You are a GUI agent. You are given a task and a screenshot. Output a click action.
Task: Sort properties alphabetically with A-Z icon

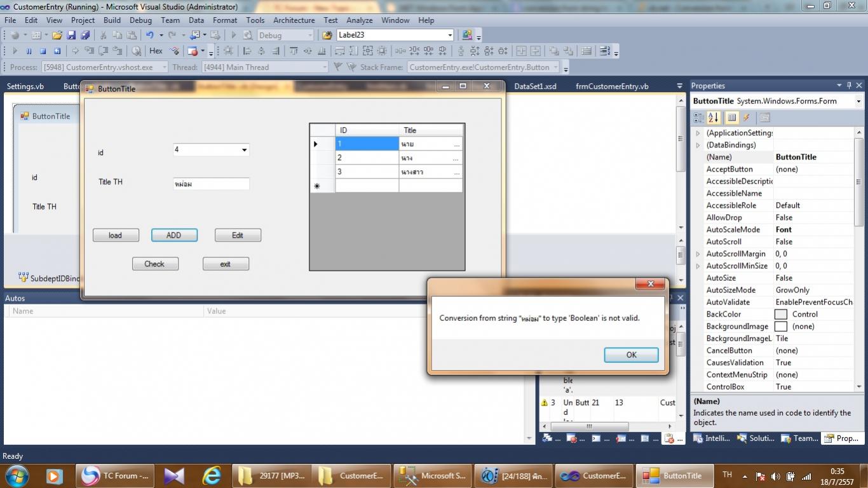pyautogui.click(x=714, y=118)
